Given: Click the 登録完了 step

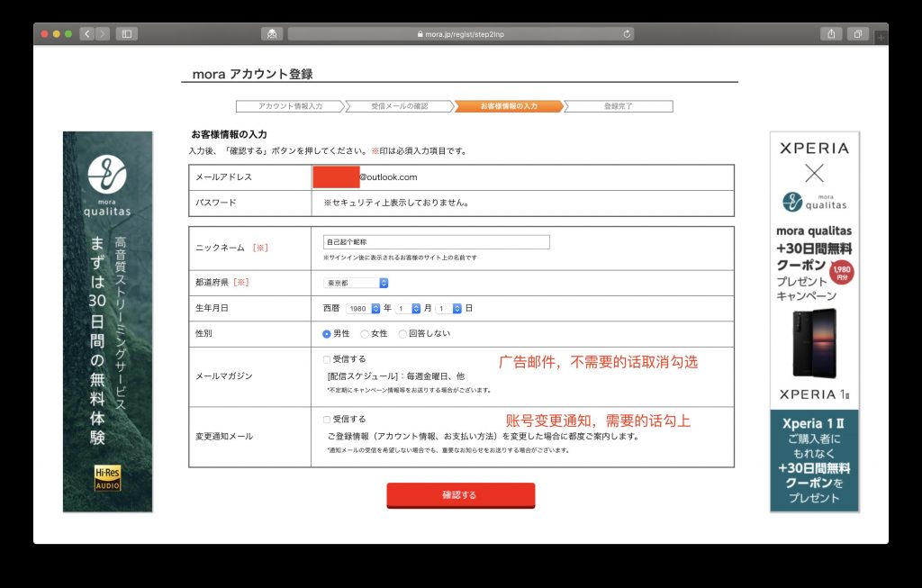Looking at the screenshot, I should pyautogui.click(x=618, y=106).
